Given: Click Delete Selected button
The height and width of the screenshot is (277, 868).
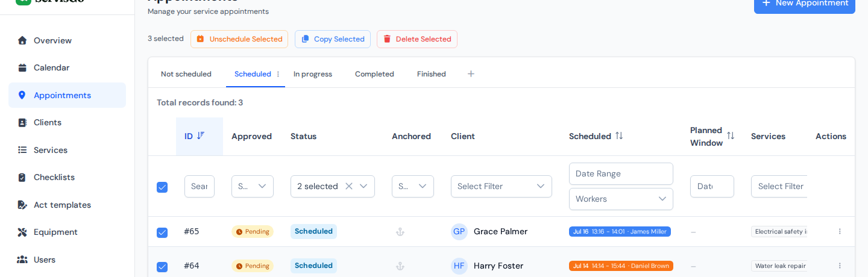Looking at the screenshot, I should pyautogui.click(x=417, y=39).
